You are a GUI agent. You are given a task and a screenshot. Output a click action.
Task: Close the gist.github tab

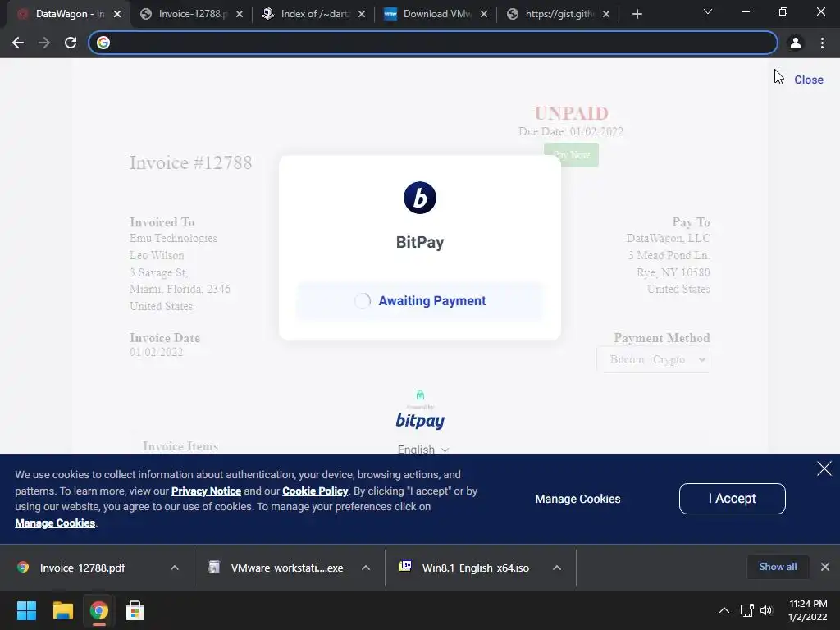606,15
